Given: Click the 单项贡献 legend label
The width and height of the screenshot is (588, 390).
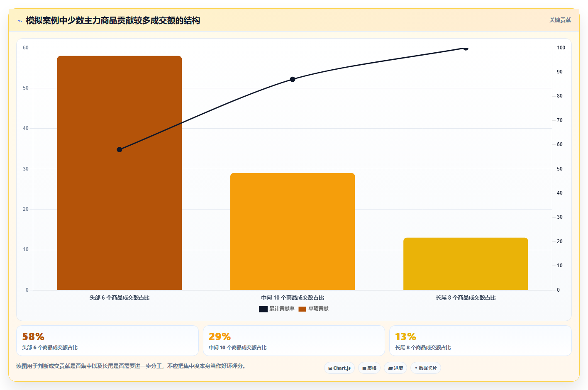Looking at the screenshot, I should (318, 309).
